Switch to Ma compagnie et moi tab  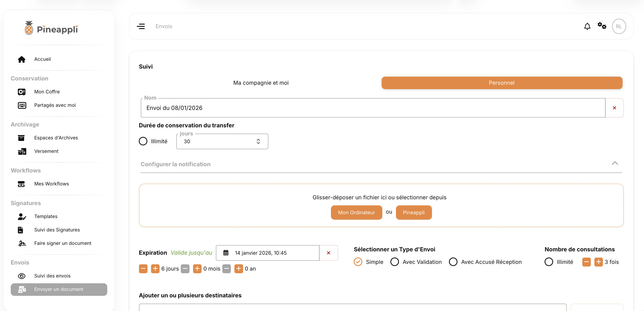(261, 83)
